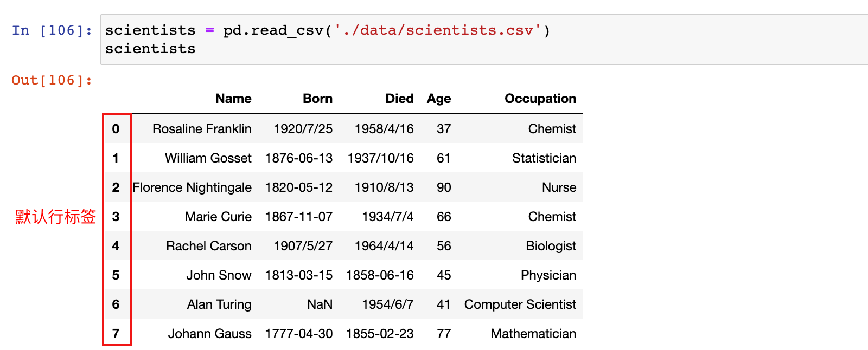Select row index 0 label
The width and height of the screenshot is (868, 350).
(116, 129)
